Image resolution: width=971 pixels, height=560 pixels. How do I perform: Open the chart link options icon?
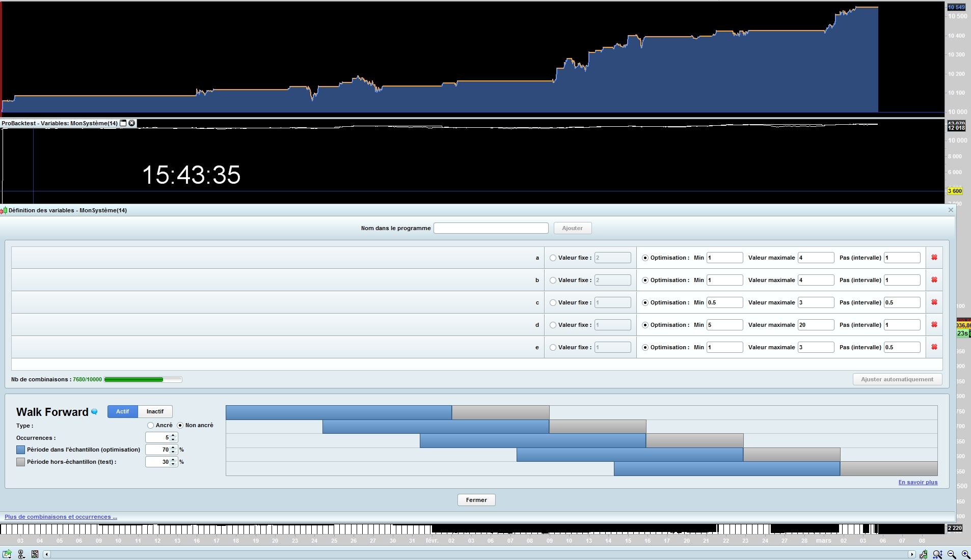click(x=21, y=554)
